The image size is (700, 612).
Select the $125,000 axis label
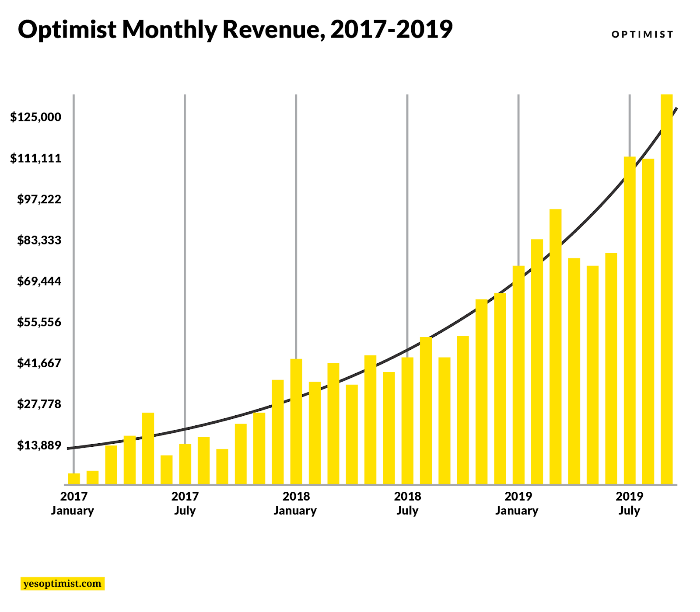coord(36,117)
